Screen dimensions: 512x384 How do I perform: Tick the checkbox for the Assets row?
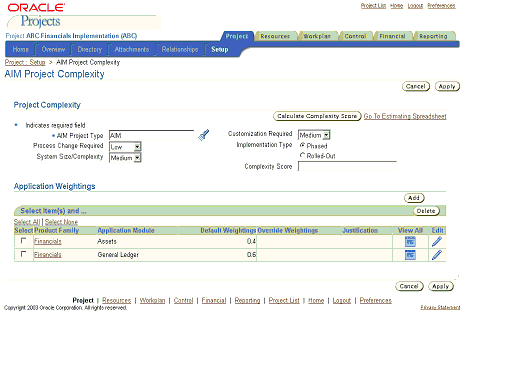(x=23, y=240)
